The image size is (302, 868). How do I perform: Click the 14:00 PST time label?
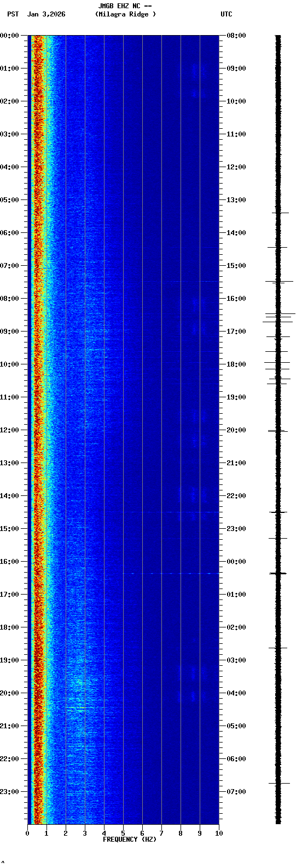tap(10, 496)
